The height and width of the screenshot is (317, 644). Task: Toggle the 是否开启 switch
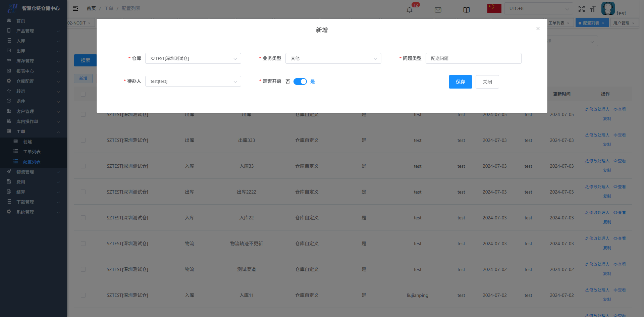pos(300,82)
